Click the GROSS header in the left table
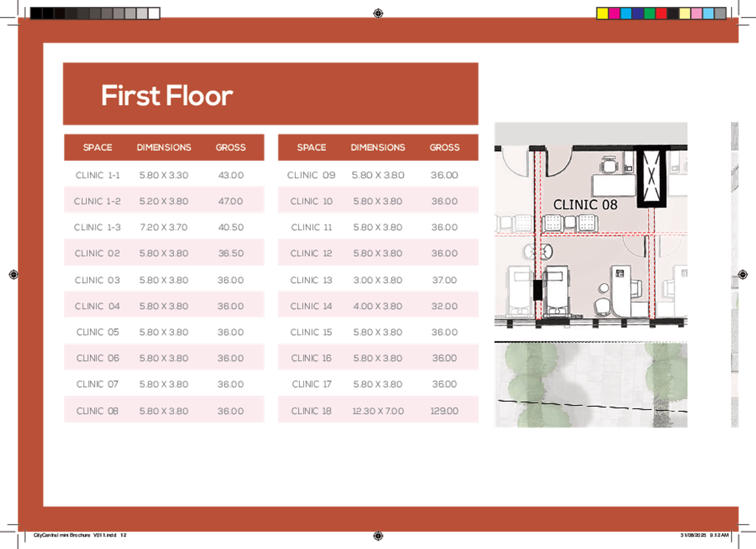Viewport: 756px width, 549px height. pos(230,147)
